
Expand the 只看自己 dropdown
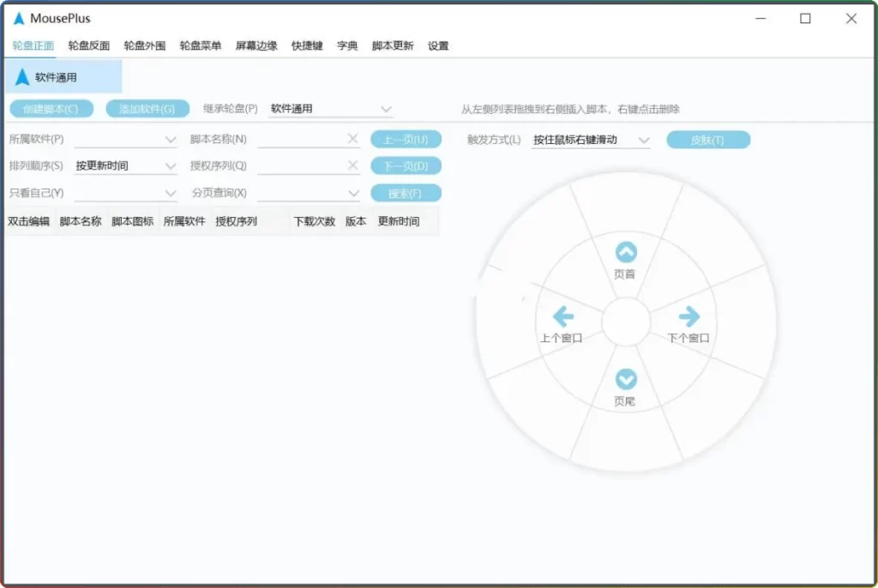[x=170, y=193]
